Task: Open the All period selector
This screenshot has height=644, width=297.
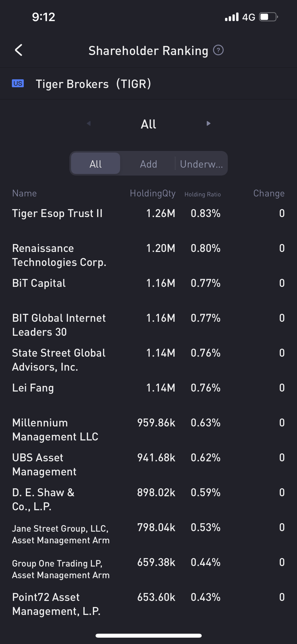Action: coord(148,124)
